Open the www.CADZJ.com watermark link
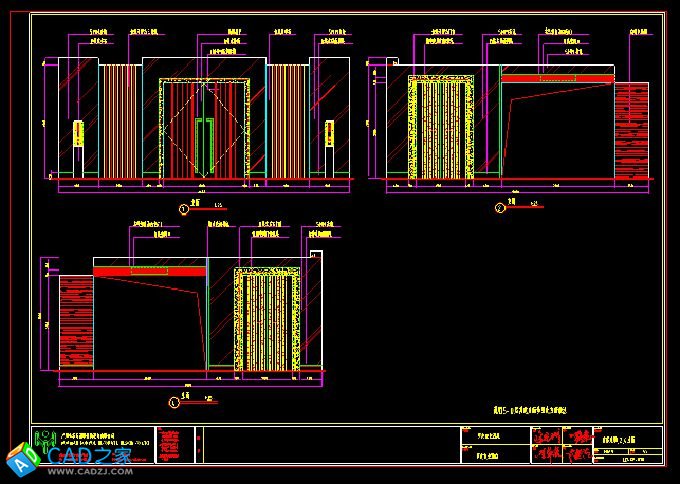Image resolution: width=680 pixels, height=484 pixels. [88, 473]
